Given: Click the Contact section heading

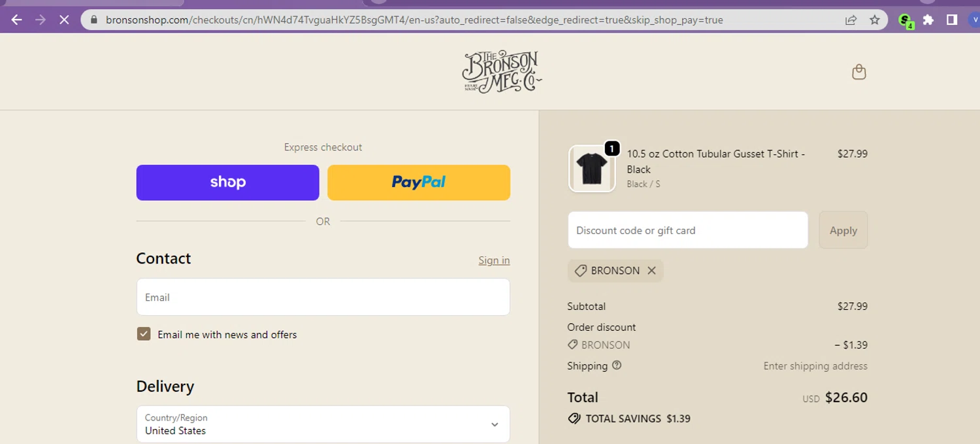Looking at the screenshot, I should (163, 258).
